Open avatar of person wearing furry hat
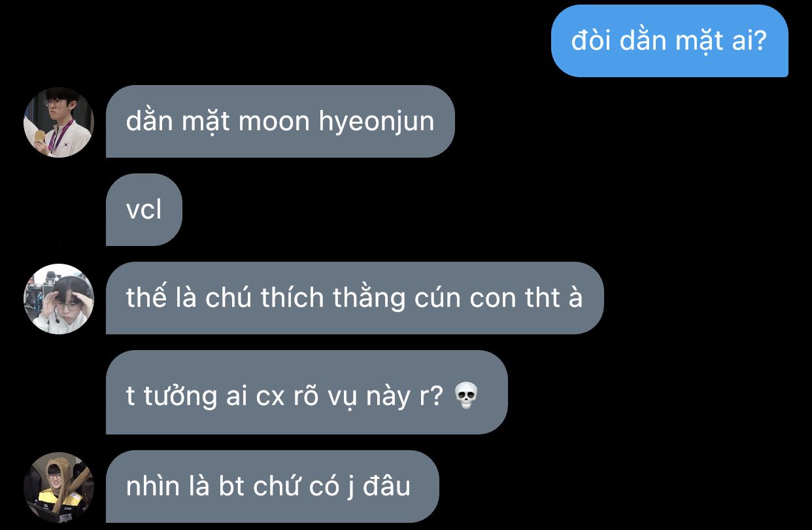812x530 pixels. (59, 487)
